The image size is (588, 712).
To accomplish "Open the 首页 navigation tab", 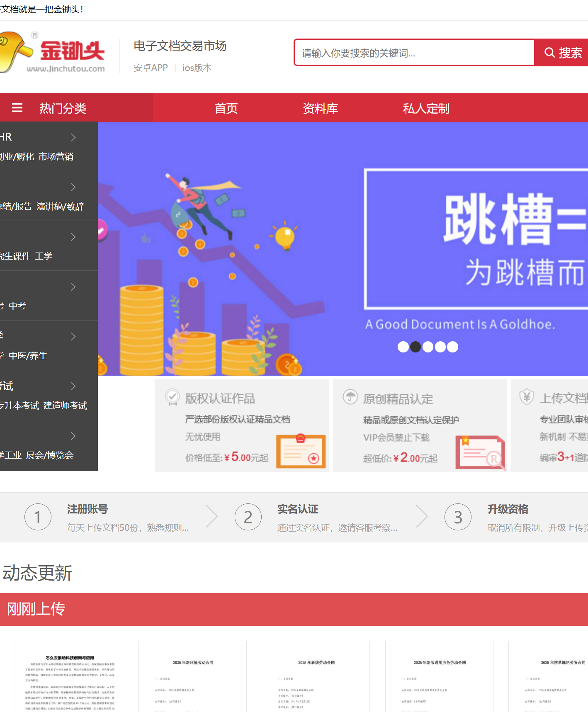I will point(226,108).
